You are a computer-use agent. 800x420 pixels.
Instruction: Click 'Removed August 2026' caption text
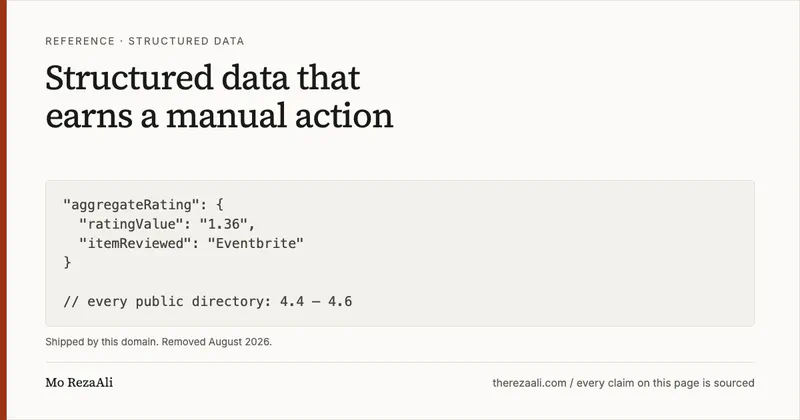216,342
